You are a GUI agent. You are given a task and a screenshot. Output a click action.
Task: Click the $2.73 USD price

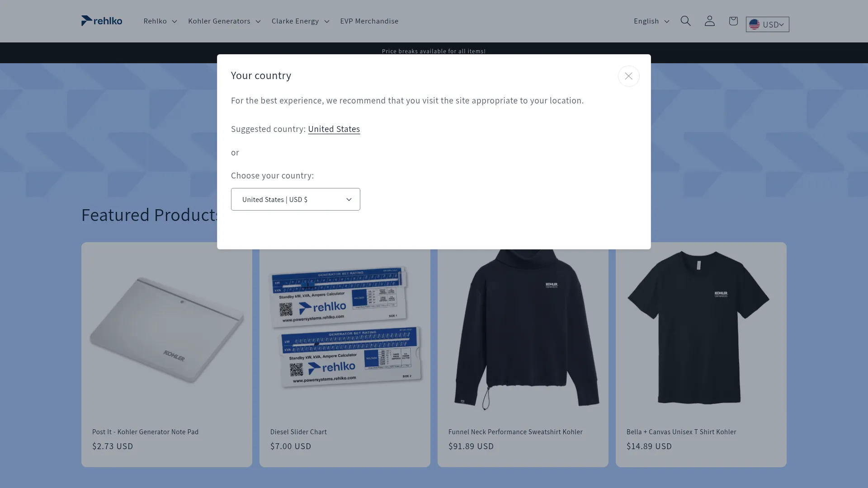click(x=113, y=446)
